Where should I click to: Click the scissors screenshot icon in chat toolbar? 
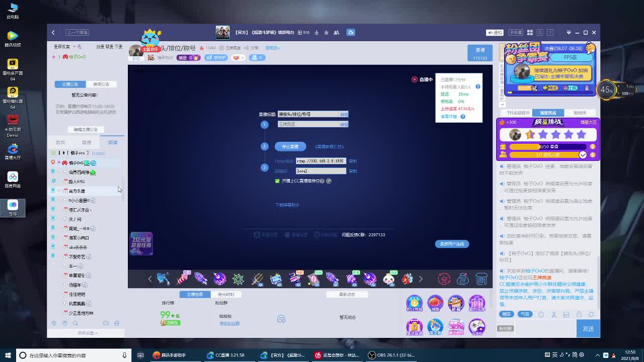click(553, 314)
